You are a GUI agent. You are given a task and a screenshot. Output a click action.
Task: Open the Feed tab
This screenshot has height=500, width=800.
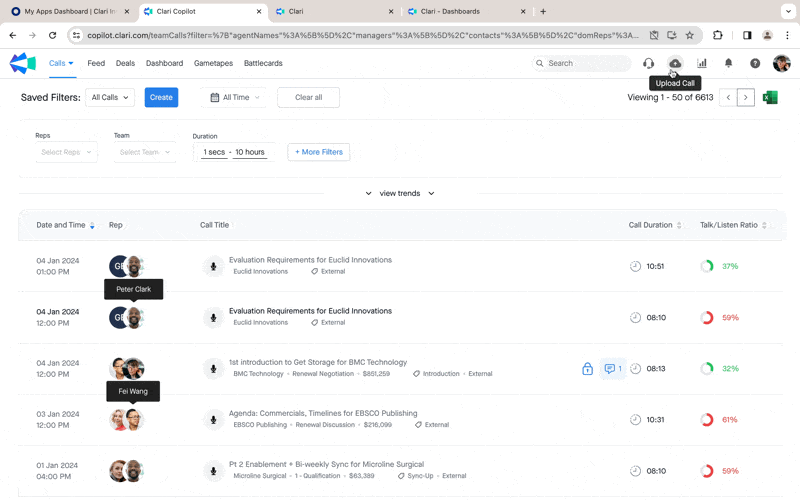pyautogui.click(x=96, y=63)
